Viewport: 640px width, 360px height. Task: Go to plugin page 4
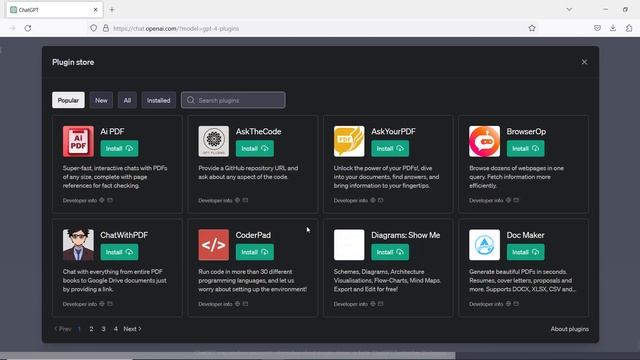[x=116, y=329]
